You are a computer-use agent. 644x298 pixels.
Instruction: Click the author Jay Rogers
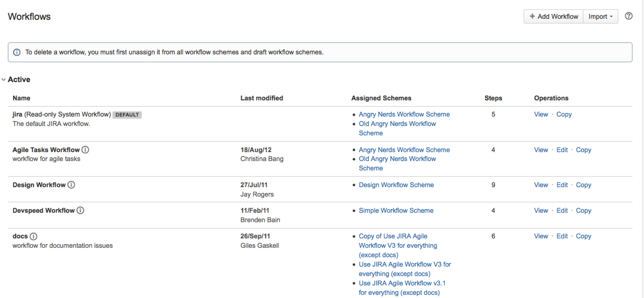(257, 194)
